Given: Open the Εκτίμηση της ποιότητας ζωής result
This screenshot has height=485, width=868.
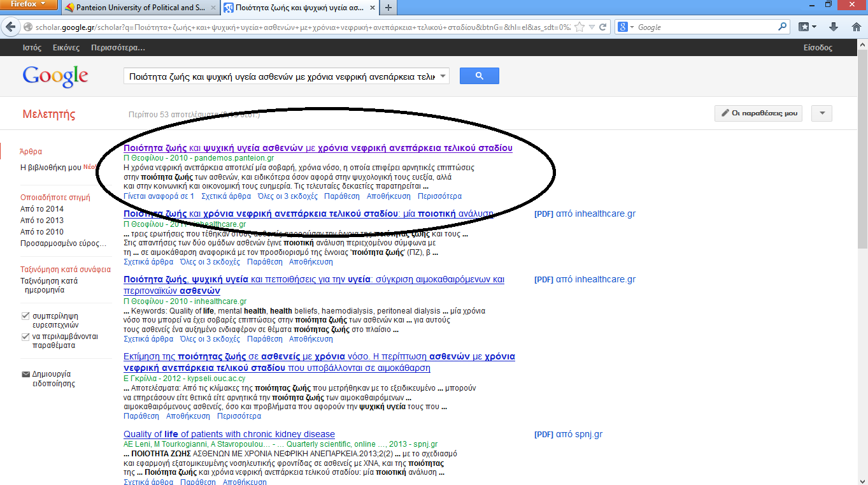Looking at the screenshot, I should (x=319, y=362).
